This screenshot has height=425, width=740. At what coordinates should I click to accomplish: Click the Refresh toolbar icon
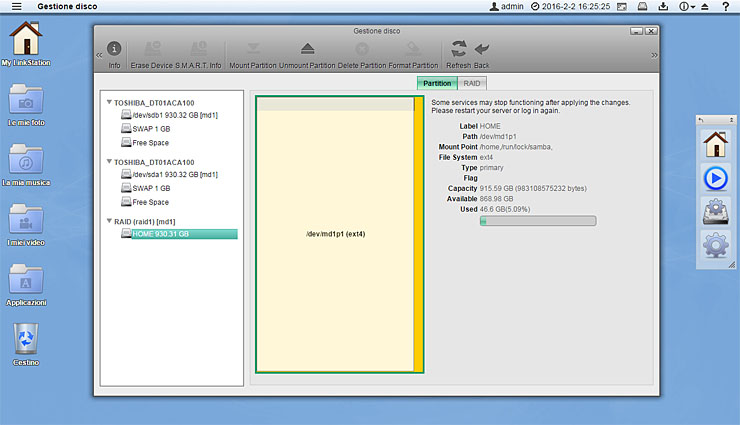click(x=459, y=51)
